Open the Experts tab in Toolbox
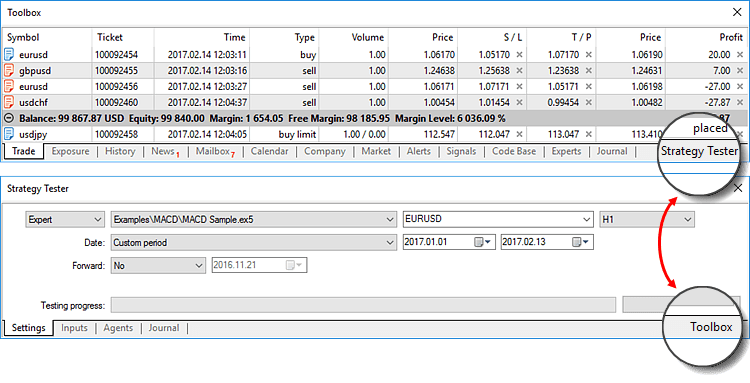Screen dimensions: 750x383 (566, 152)
